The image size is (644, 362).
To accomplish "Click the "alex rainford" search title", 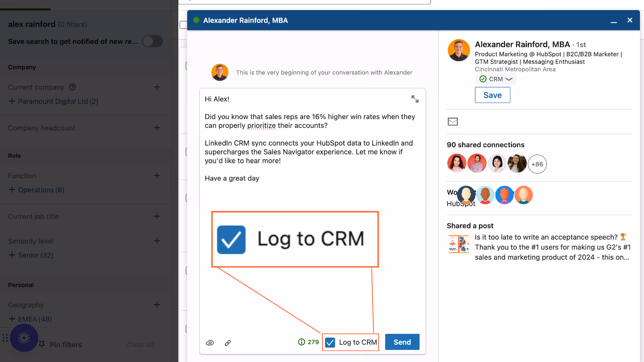I will click(32, 24).
